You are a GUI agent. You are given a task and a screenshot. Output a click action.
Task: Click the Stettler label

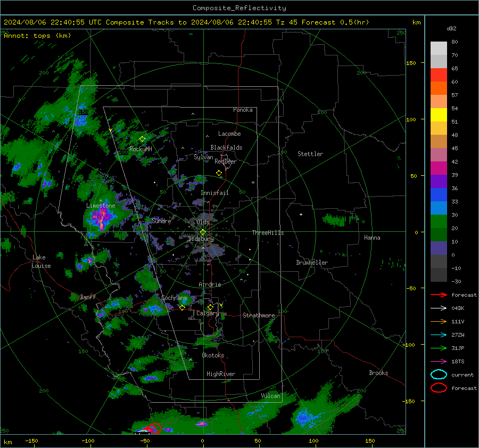(x=310, y=154)
